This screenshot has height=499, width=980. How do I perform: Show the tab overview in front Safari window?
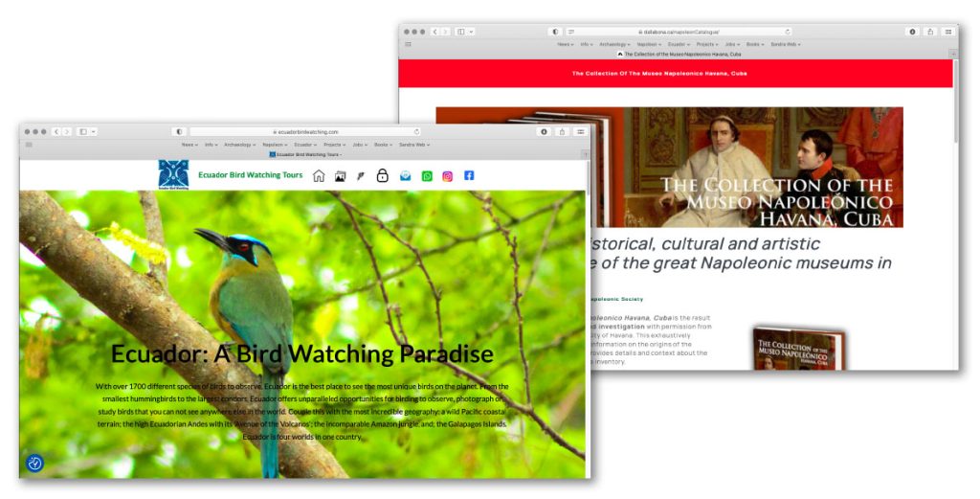click(581, 132)
